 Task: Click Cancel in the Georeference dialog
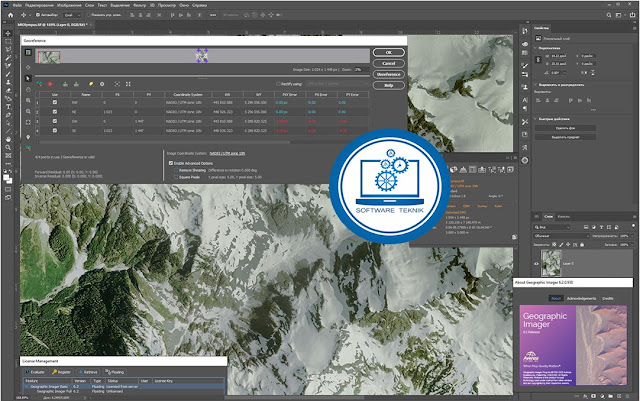(389, 63)
